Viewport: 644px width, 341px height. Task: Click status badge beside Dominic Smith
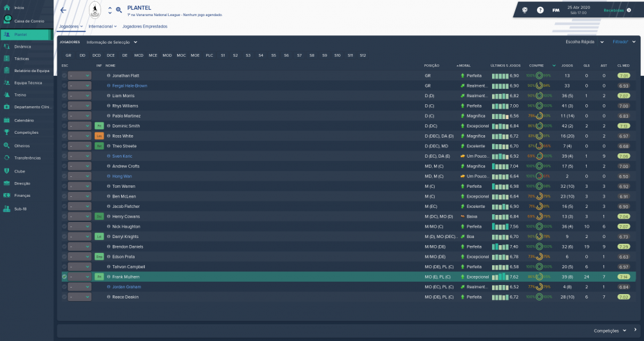[x=99, y=125]
